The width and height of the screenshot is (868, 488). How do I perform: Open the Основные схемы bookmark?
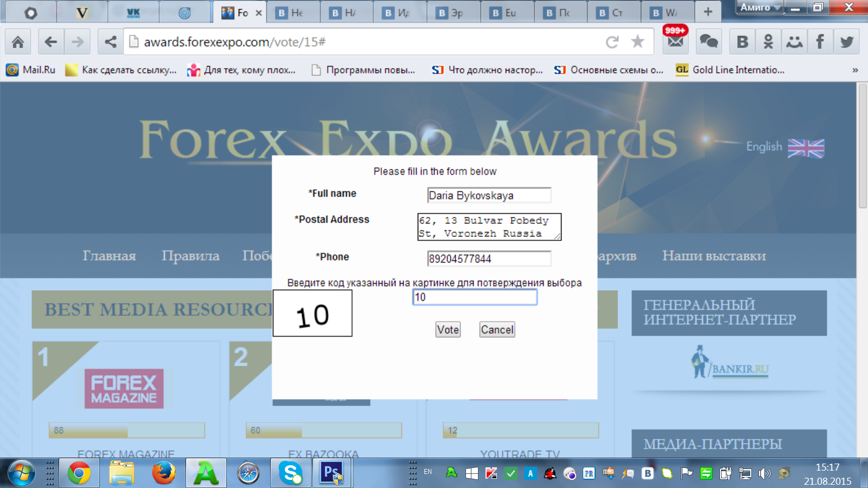(609, 70)
